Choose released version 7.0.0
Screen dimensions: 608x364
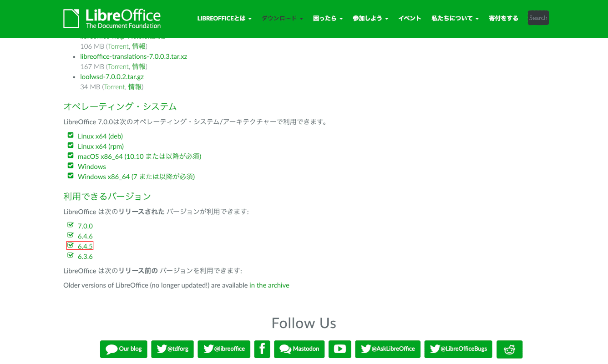click(x=85, y=226)
